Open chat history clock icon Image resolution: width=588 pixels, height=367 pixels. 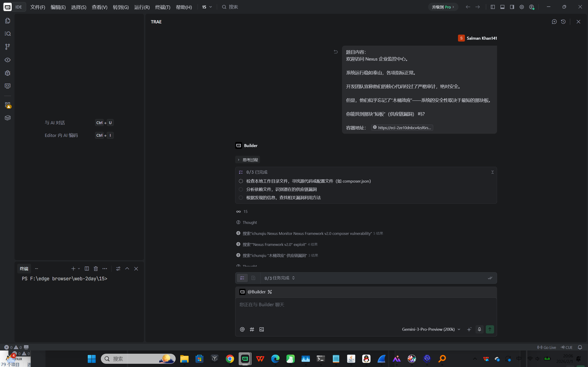(563, 22)
